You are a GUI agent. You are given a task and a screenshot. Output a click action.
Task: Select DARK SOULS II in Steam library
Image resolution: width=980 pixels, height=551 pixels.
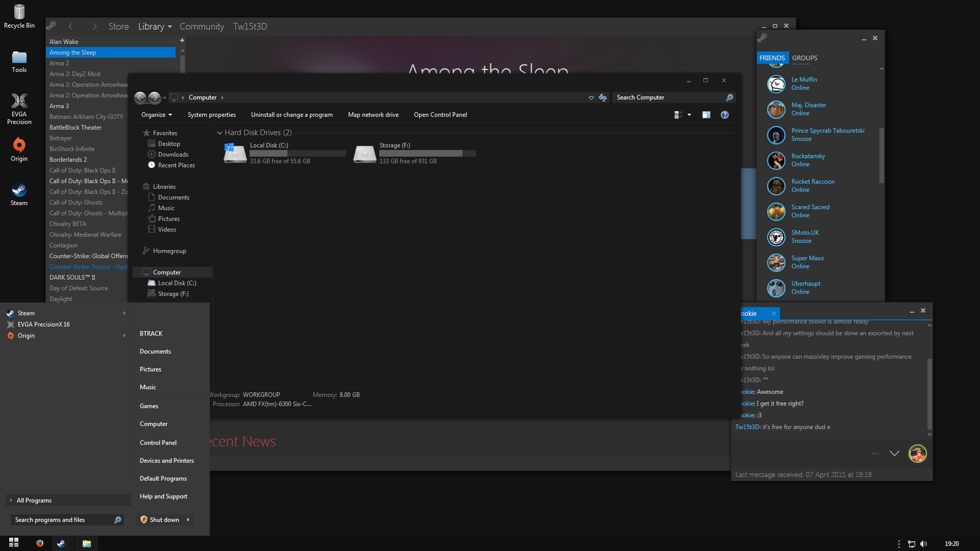pyautogui.click(x=72, y=278)
